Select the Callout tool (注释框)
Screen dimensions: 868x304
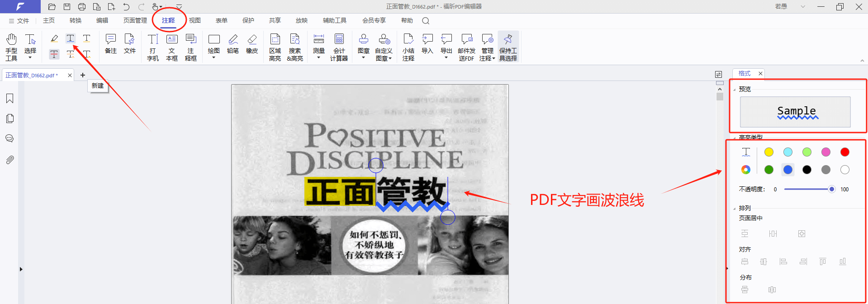pos(191,47)
